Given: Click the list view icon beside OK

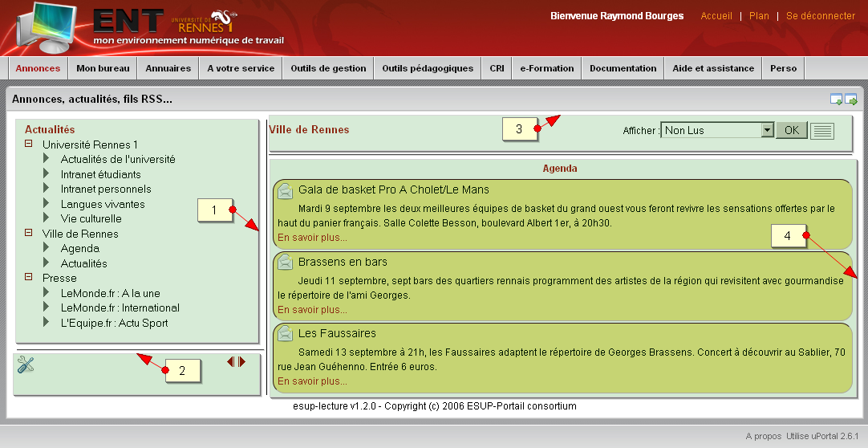Looking at the screenshot, I should 822,131.
